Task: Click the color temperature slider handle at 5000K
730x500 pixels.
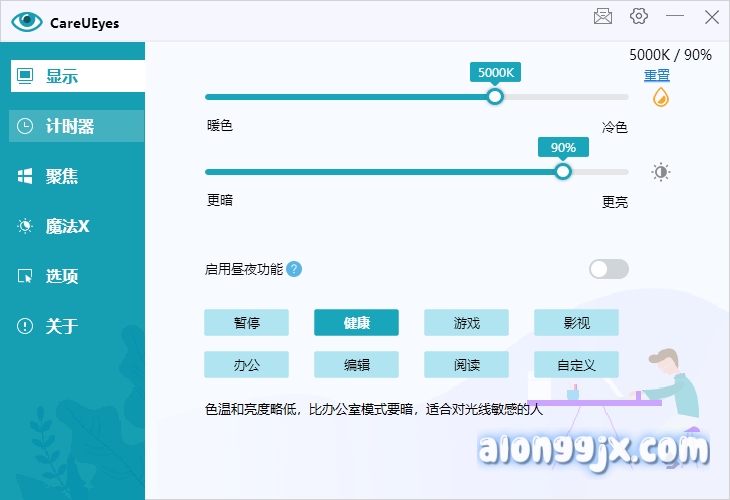Action: 494,97
